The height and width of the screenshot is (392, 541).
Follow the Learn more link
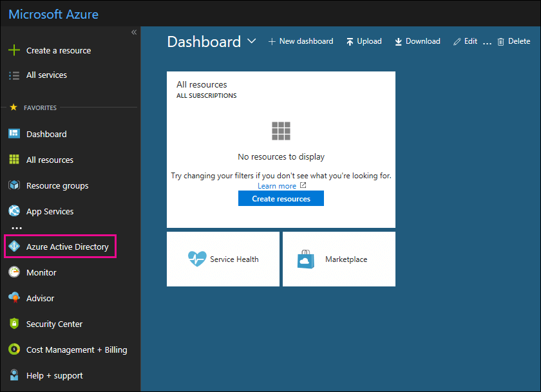point(277,186)
